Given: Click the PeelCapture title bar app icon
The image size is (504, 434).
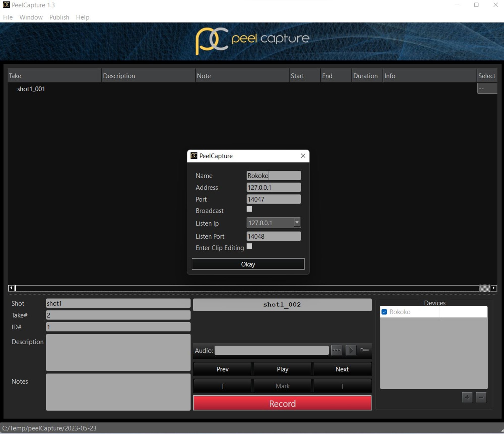Looking at the screenshot, I should [6, 5].
